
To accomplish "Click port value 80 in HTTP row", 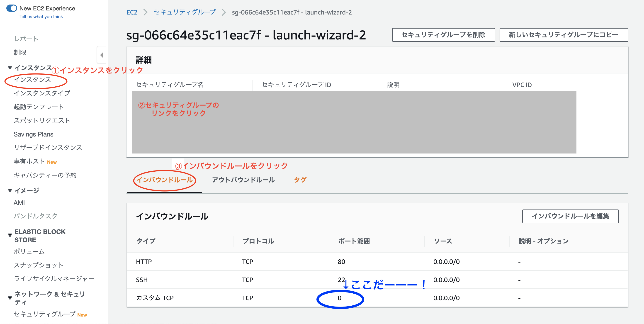I will click(x=341, y=262).
